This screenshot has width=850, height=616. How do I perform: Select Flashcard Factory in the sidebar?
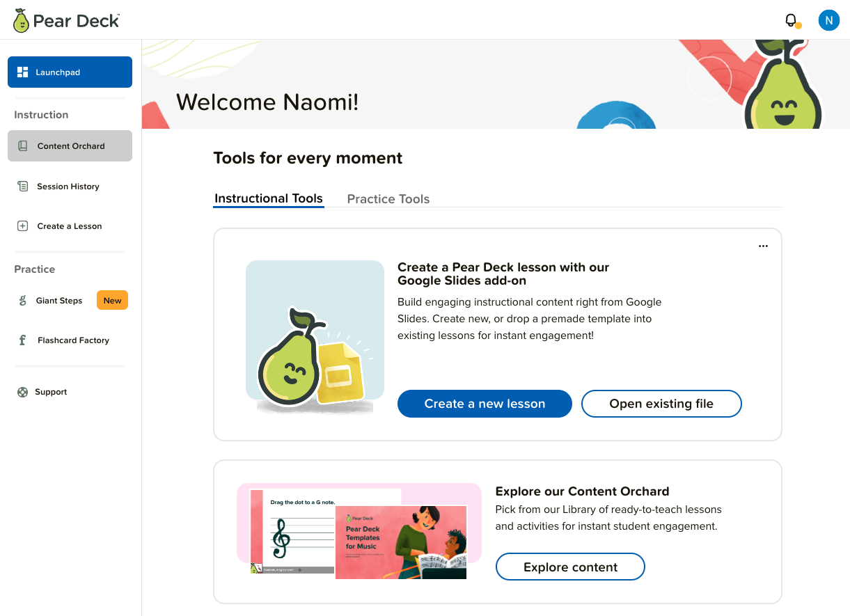click(72, 340)
